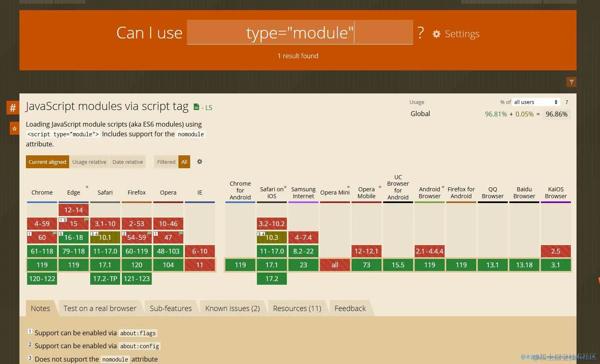
Task: Select Edge 12-14 cell
Action: click(74, 210)
